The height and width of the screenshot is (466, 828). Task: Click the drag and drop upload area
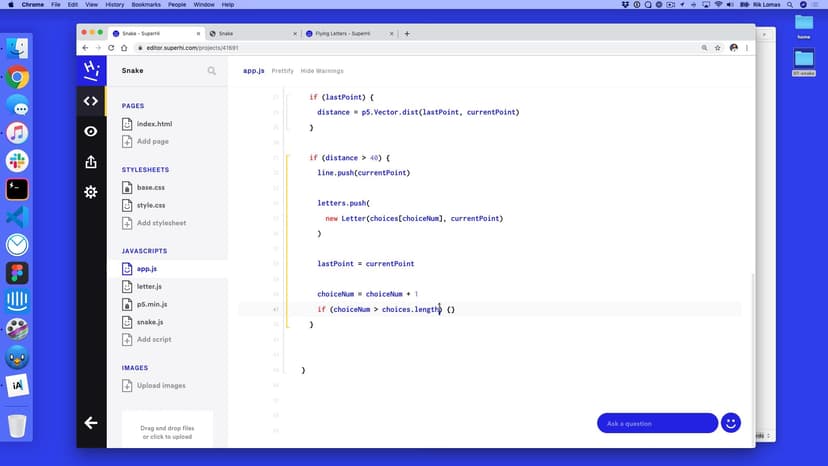click(x=167, y=430)
